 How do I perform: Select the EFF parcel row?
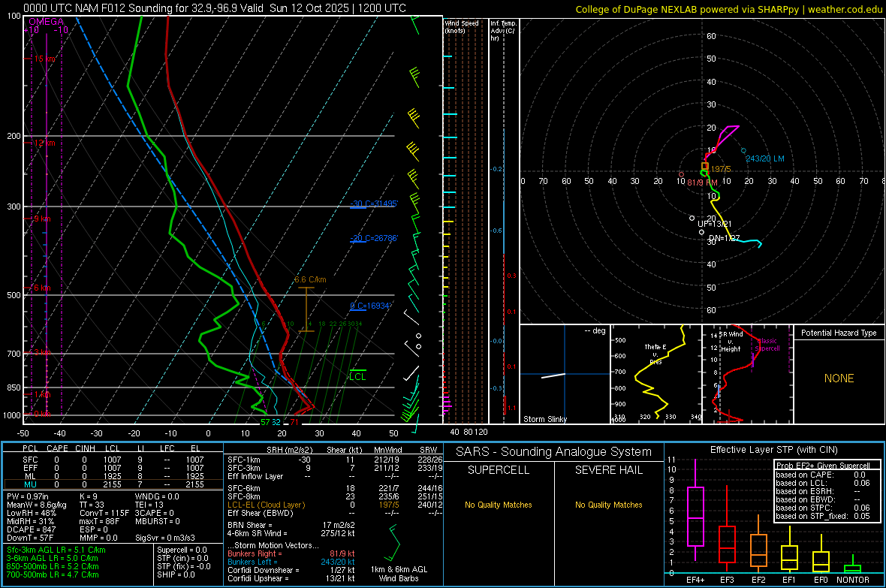[113, 468]
